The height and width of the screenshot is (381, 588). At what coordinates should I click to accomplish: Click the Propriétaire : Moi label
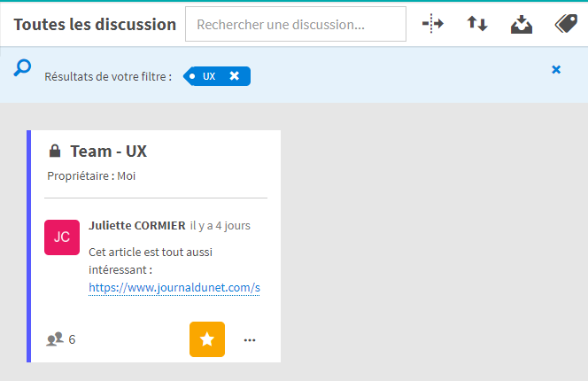tap(91, 175)
